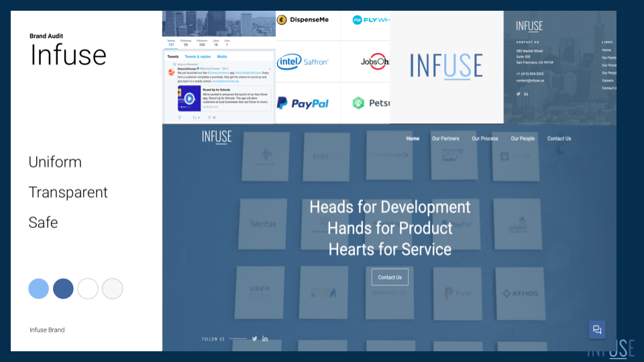The image size is (644, 362).
Task: Open the Our Process nav item
Action: [484, 139]
